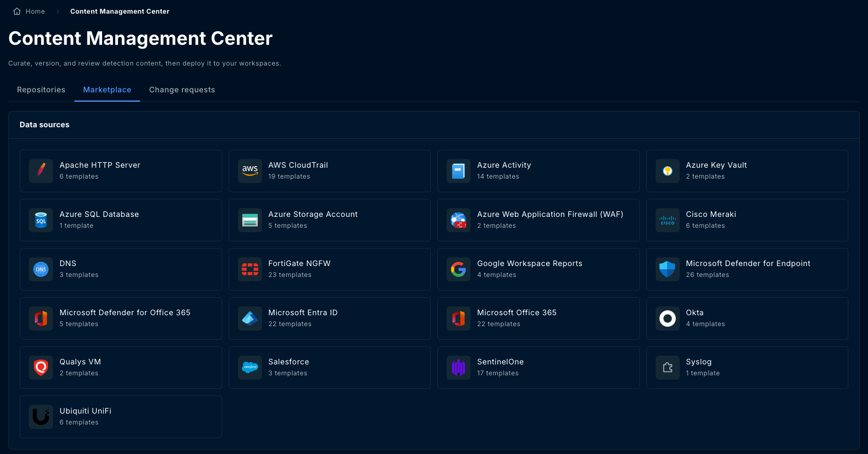Click the Azure Key Vault title text
Image resolution: width=868 pixels, height=454 pixels.
pos(716,165)
